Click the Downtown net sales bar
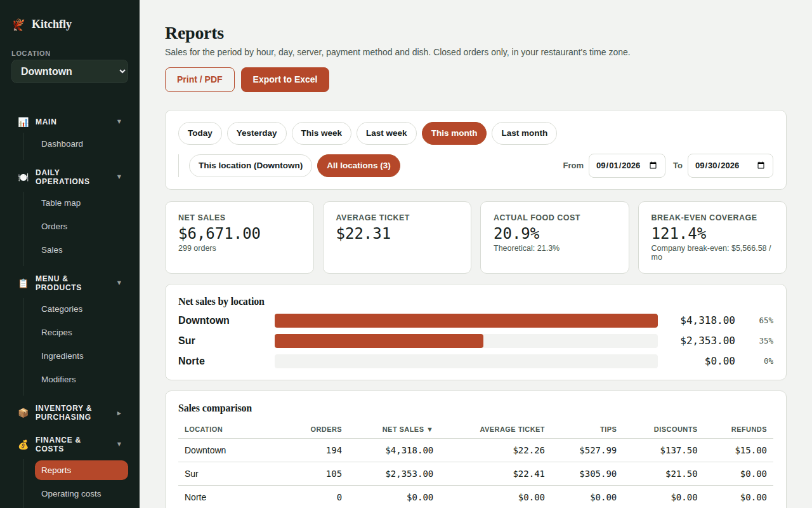 466,321
